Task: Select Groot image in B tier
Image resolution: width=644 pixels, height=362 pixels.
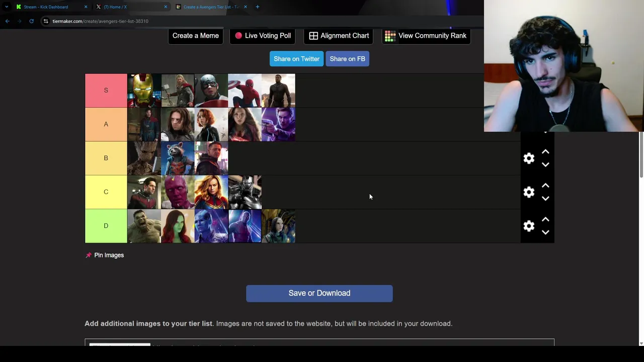Action: 144,158
